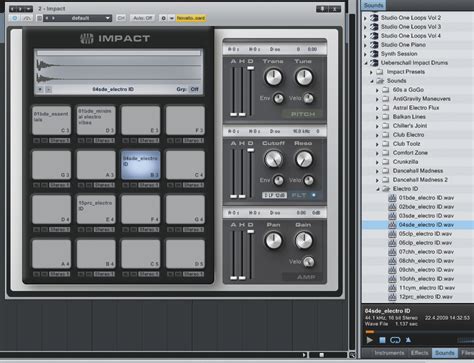The height and width of the screenshot is (363, 474).
Task: Switch to the Files browser tab
Action: 466,353
